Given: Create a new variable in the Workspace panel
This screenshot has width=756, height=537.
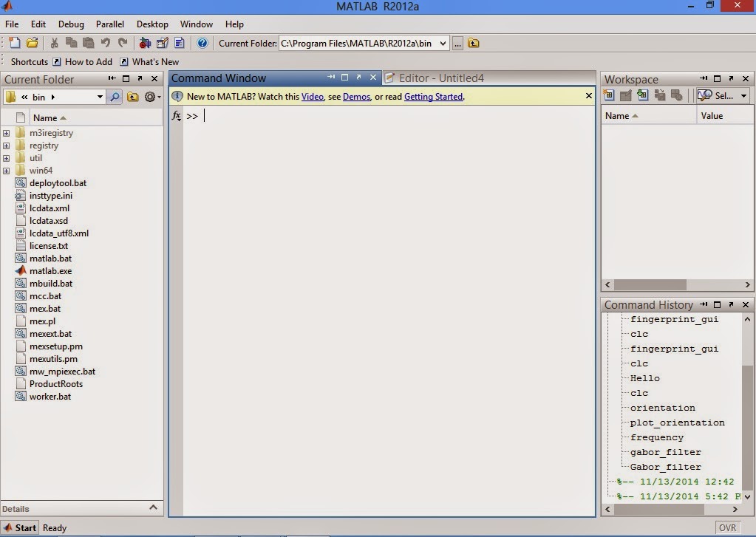Looking at the screenshot, I should 609,95.
